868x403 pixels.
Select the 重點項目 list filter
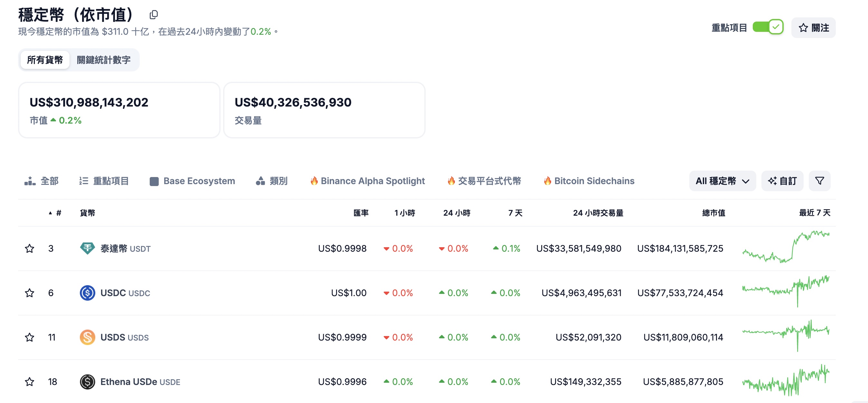click(x=104, y=181)
